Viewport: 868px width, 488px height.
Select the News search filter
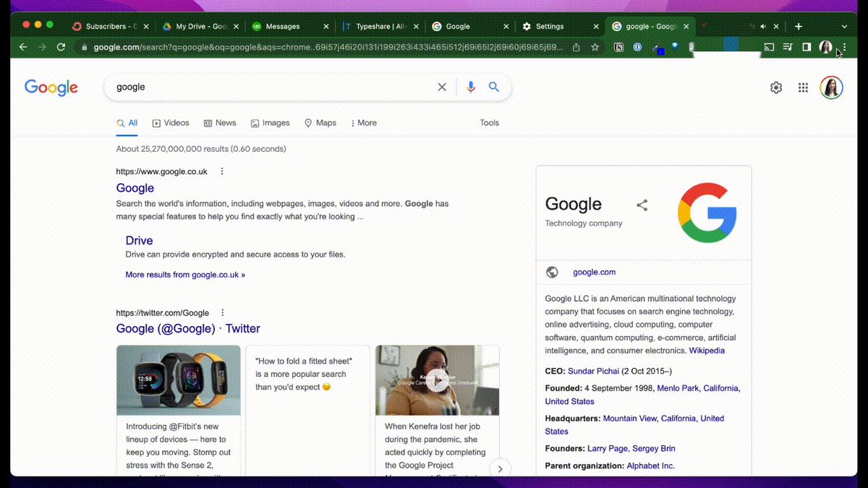(x=220, y=123)
